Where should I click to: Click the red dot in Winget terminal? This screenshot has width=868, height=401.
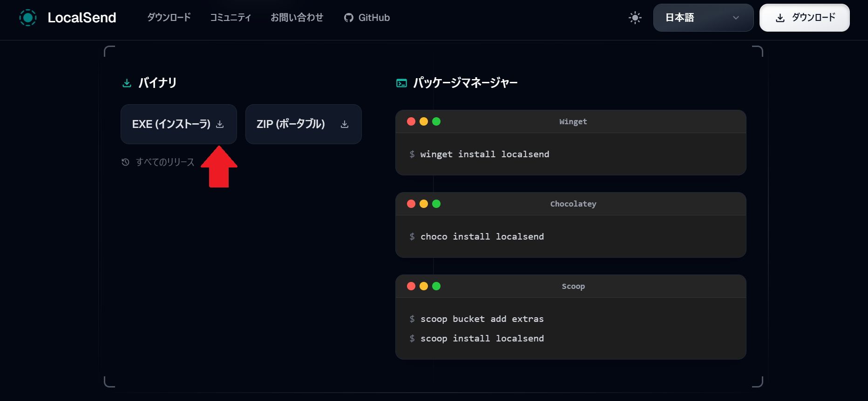pyautogui.click(x=411, y=121)
